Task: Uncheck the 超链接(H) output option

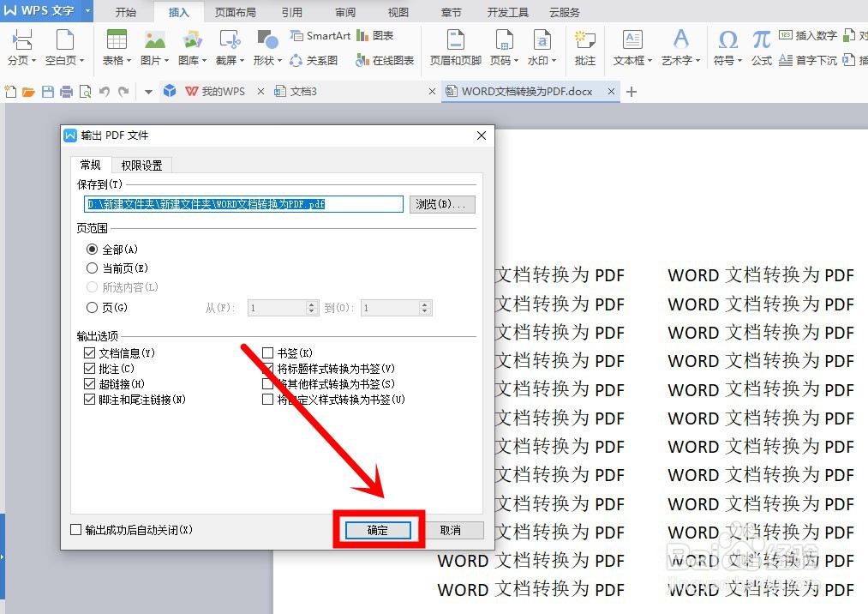Action: (x=91, y=384)
